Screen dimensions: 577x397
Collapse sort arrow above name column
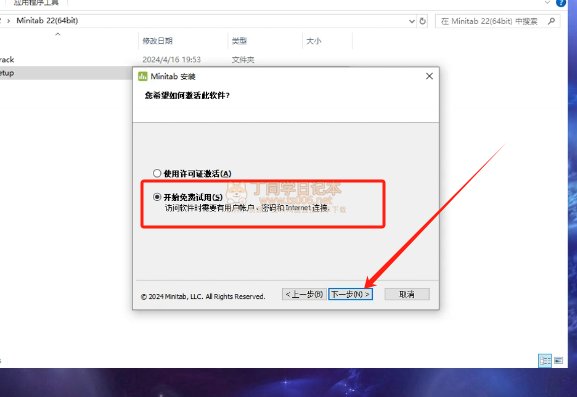click(x=58, y=34)
